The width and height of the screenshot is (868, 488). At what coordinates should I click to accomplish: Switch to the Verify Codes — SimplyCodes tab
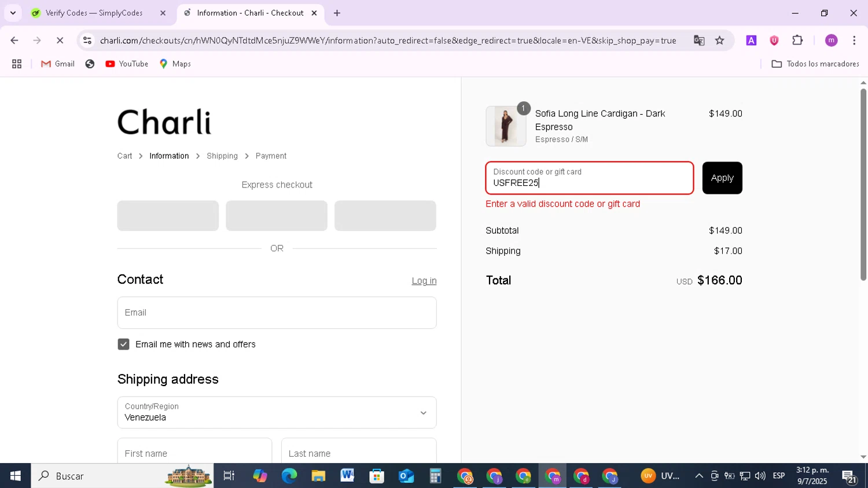(x=93, y=13)
